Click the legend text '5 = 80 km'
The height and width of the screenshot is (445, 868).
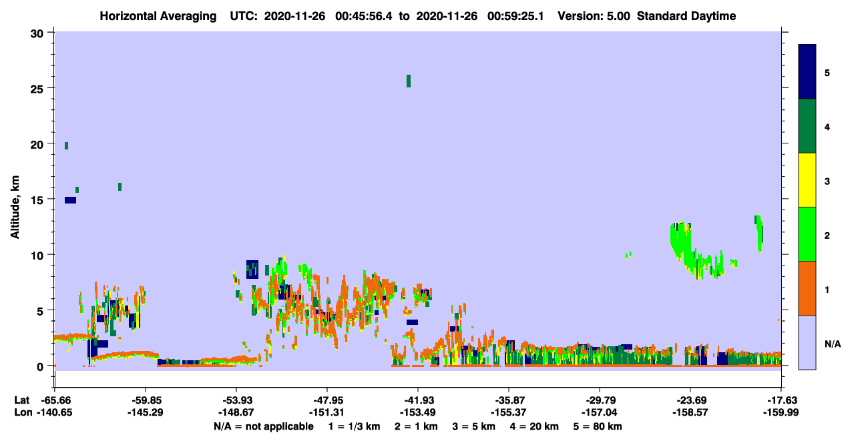(599, 426)
